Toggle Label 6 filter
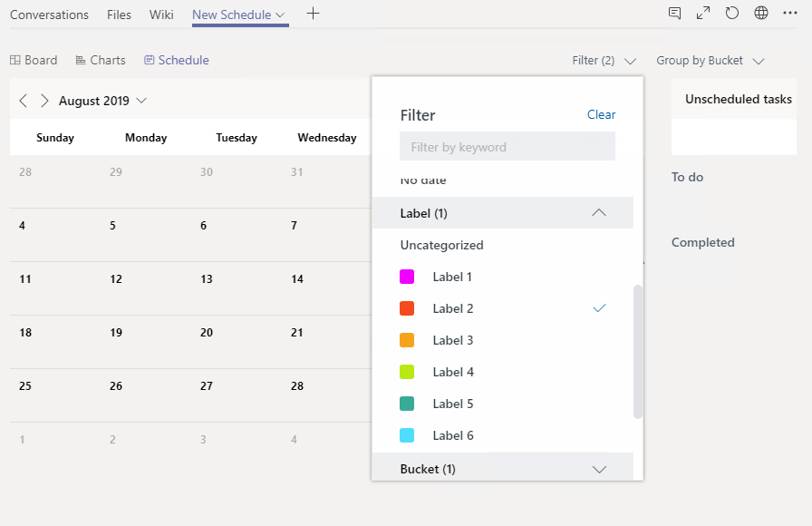 [503, 435]
